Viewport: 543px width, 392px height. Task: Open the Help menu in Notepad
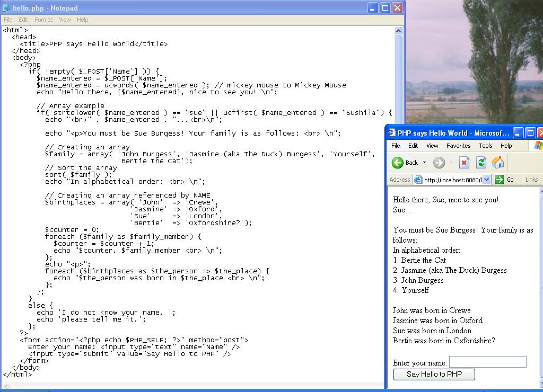(x=82, y=20)
